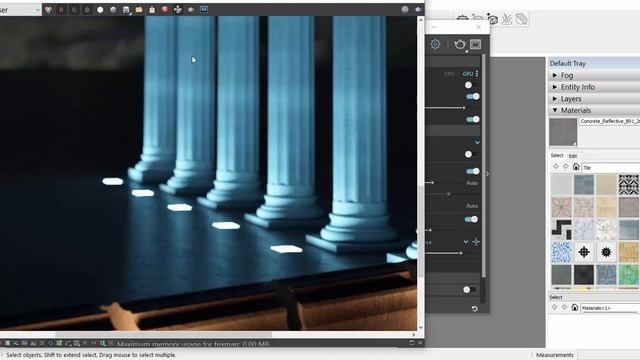This screenshot has width=640, height=360.
Task: Select the blue mosaic tile thumbnail
Action: click(562, 252)
